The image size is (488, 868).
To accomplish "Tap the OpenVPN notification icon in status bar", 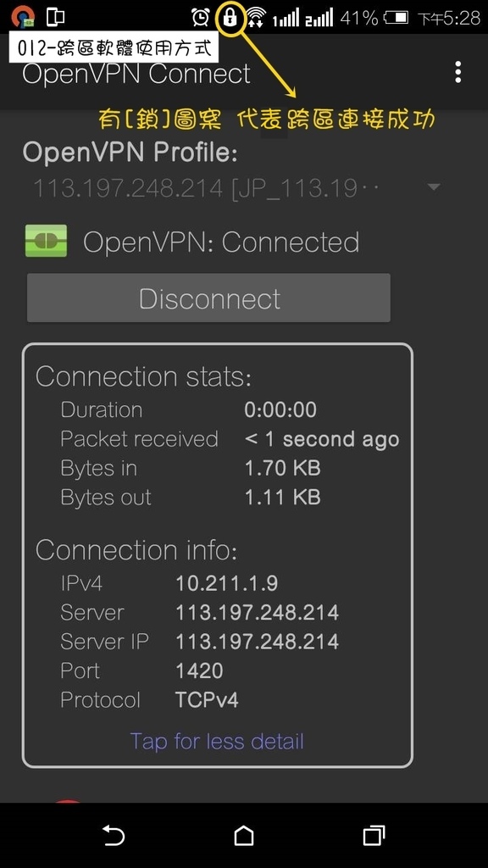I will pos(22,17).
